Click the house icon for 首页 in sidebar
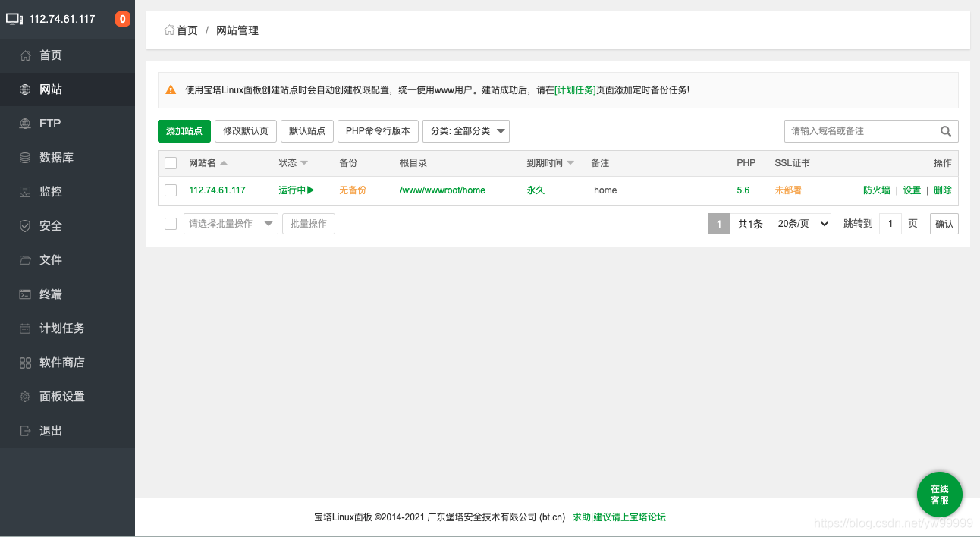The image size is (980, 537). click(x=25, y=55)
